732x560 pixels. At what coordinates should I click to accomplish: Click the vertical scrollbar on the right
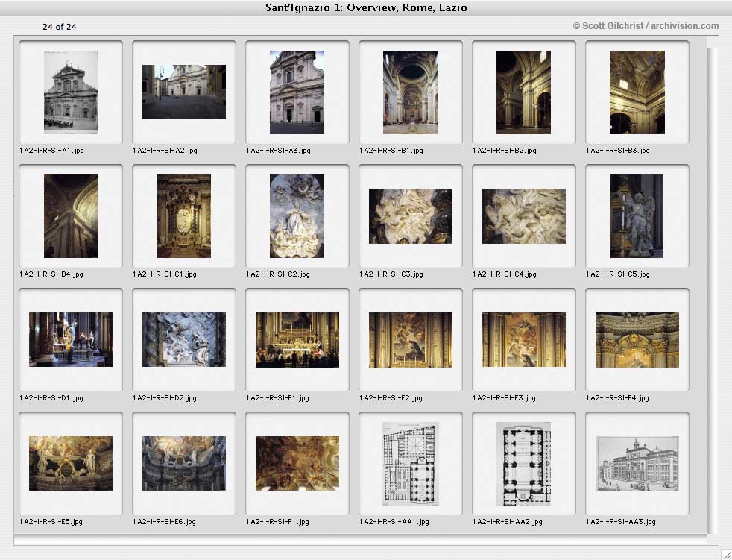tap(711, 291)
